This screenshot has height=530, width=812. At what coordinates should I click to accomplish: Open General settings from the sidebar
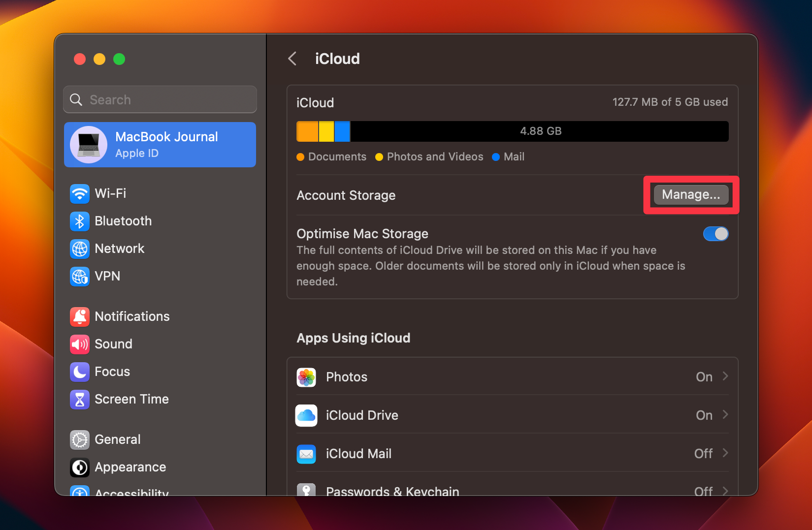tap(117, 439)
